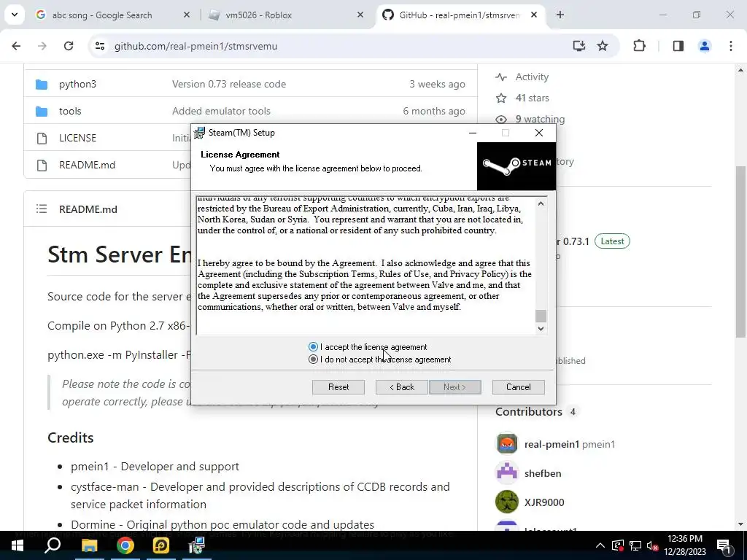Viewport: 747px width, 560px height.
Task: Open the Chrome three-dot menu
Action: click(x=731, y=46)
